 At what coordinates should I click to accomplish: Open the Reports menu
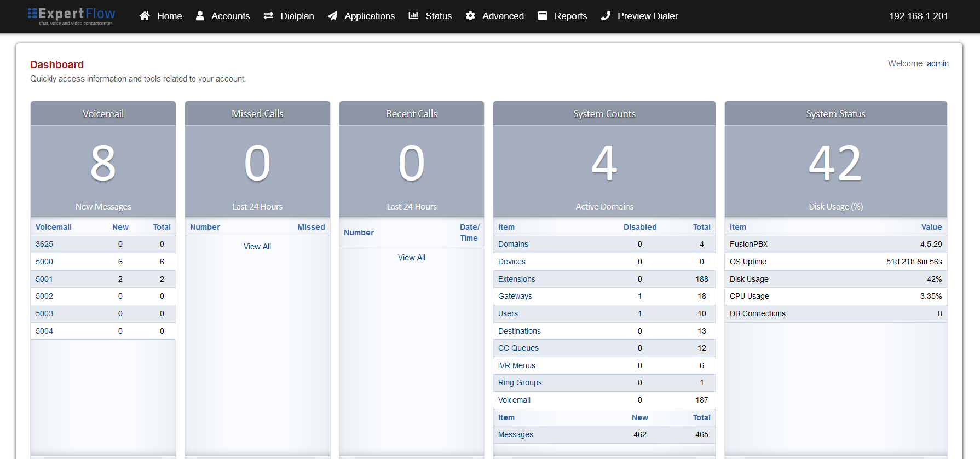[x=570, y=16]
